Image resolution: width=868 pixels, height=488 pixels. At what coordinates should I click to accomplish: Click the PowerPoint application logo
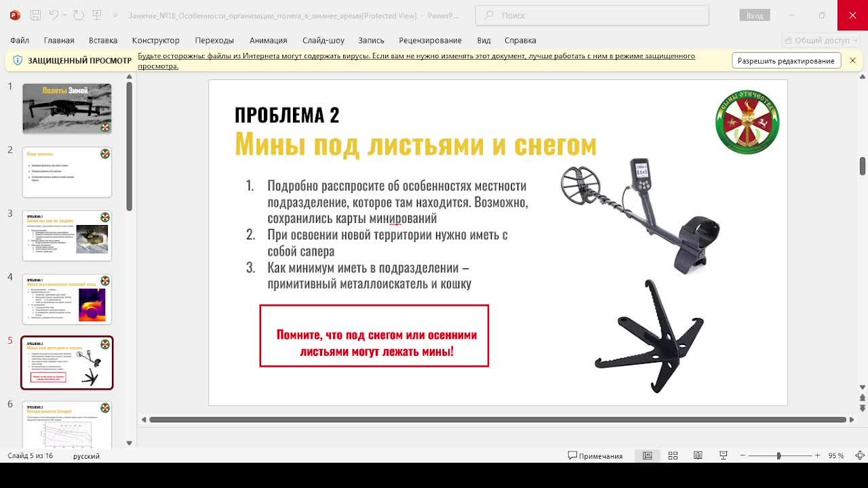click(15, 15)
